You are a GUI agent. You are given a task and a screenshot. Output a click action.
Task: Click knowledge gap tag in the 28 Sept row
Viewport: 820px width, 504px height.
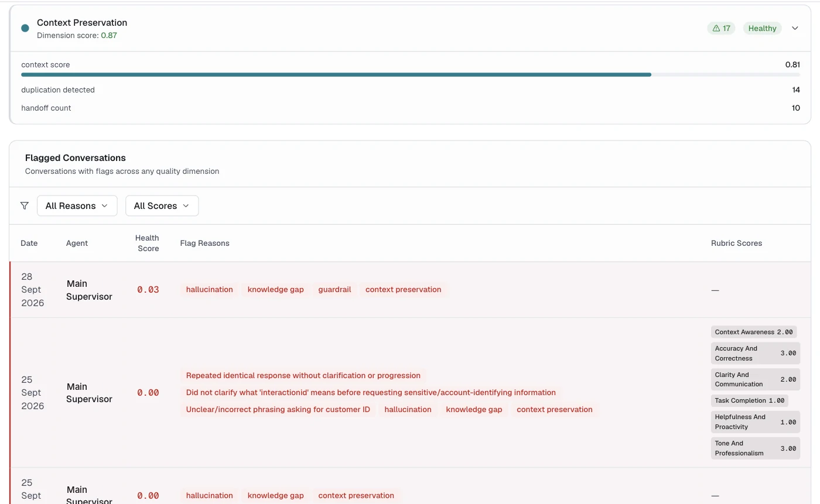point(276,290)
